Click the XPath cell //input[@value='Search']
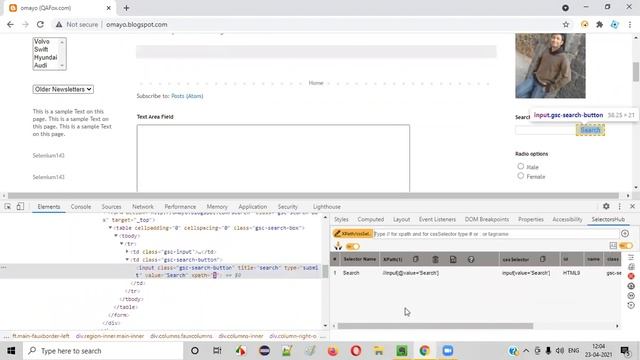This screenshot has width=640, height=360. click(x=411, y=273)
